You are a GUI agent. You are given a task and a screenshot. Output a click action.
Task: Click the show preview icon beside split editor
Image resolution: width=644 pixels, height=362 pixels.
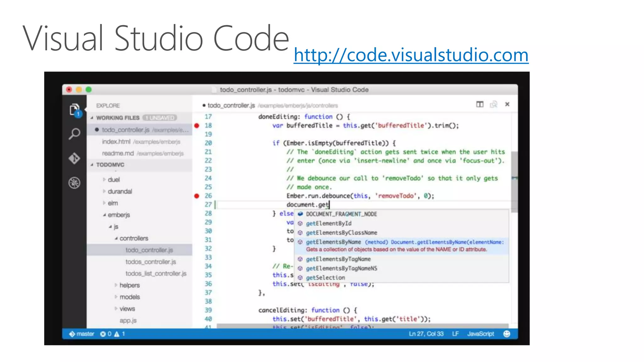pos(493,104)
